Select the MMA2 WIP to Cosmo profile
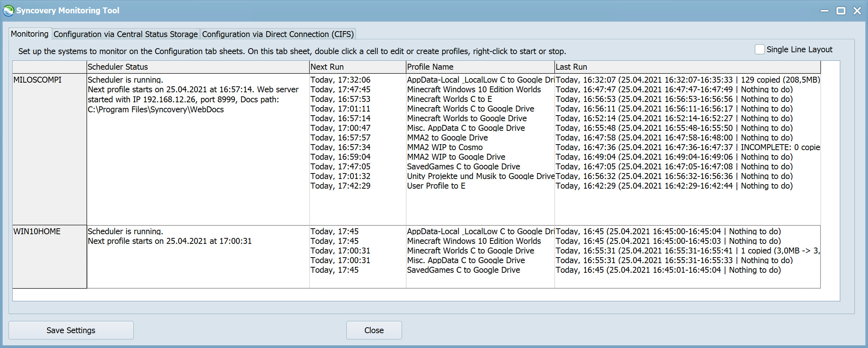This screenshot has width=868, height=348. click(x=445, y=147)
